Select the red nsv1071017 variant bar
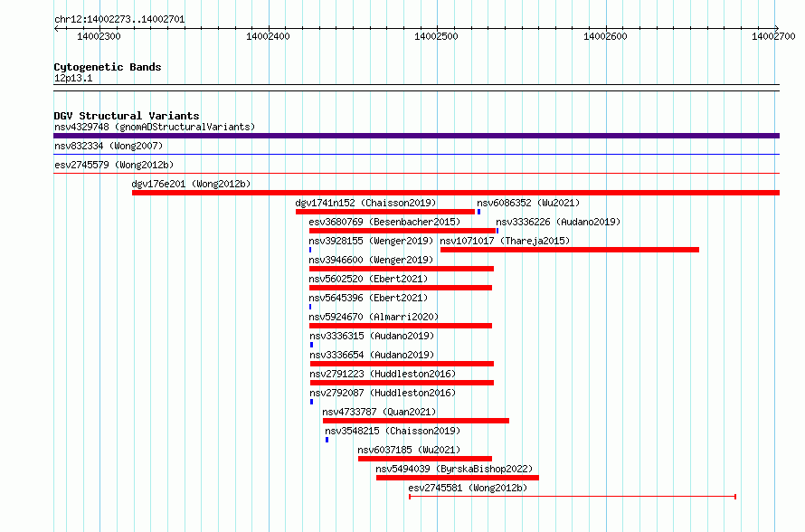The width and height of the screenshot is (805, 532). pyautogui.click(x=570, y=250)
